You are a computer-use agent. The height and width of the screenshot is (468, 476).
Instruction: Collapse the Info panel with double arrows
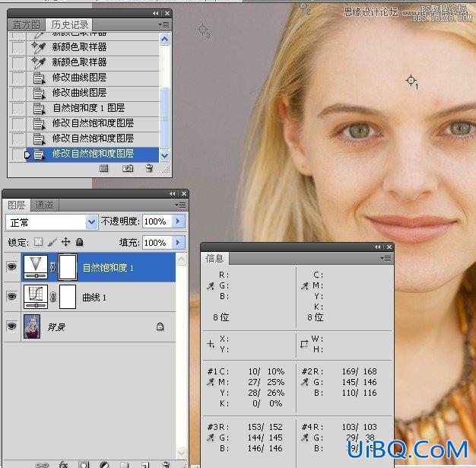coord(378,247)
